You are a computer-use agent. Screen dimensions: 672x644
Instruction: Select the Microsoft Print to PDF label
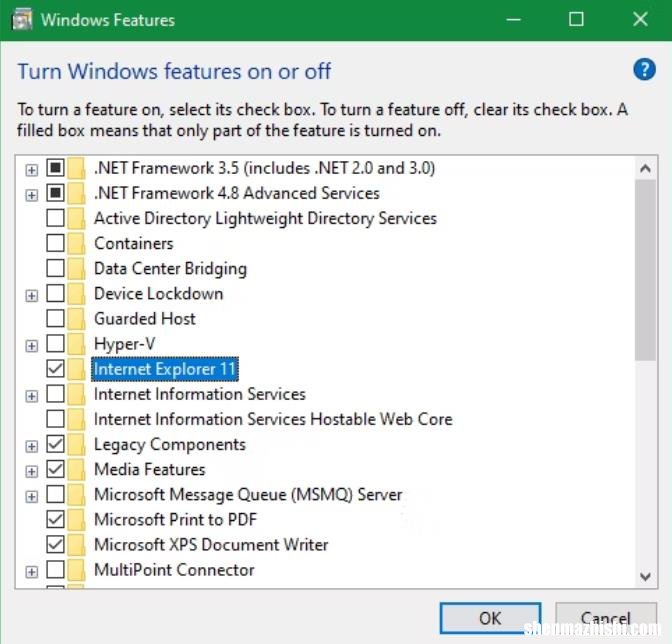(x=175, y=520)
